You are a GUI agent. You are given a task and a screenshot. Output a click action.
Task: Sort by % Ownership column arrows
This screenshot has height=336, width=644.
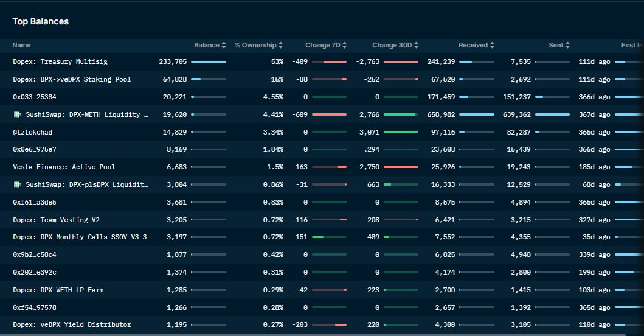[x=280, y=45]
